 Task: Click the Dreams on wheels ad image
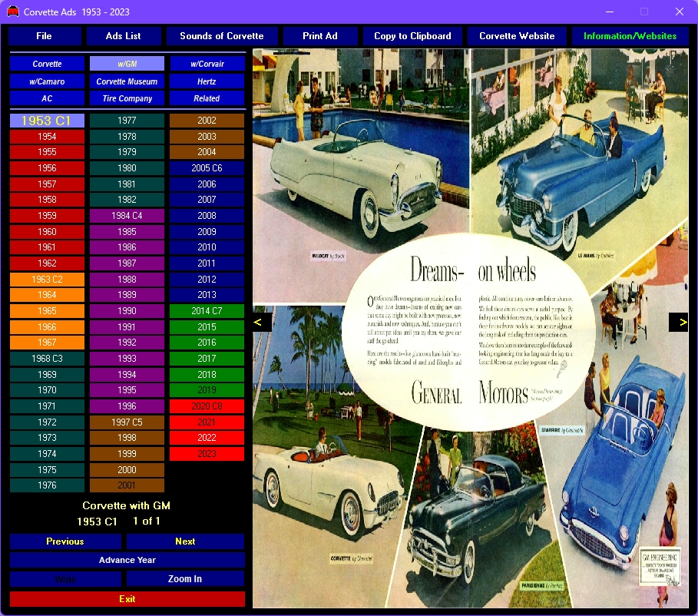tap(471, 328)
